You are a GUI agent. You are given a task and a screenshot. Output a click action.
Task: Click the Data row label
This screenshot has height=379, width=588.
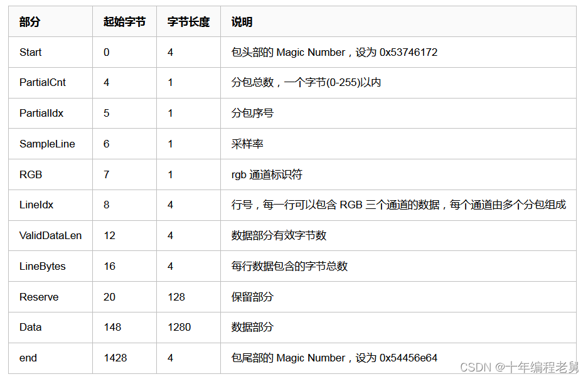tap(28, 327)
